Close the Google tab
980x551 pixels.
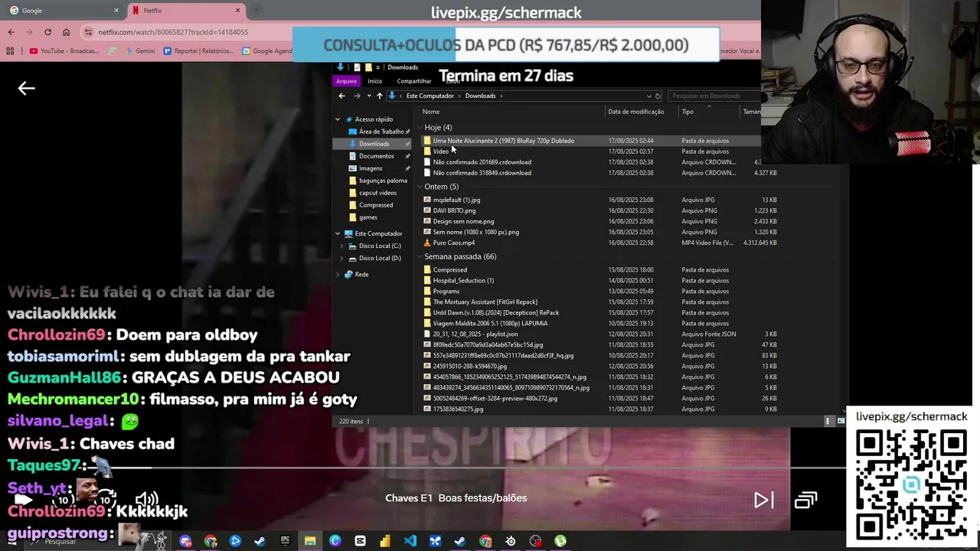pyautogui.click(x=116, y=11)
